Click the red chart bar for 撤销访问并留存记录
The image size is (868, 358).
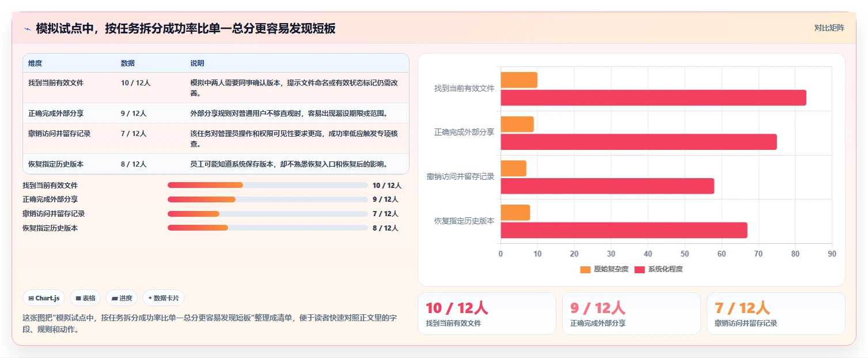[x=607, y=186]
